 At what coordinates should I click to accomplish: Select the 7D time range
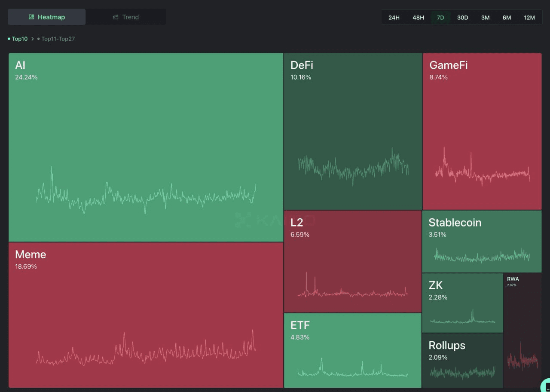click(x=440, y=18)
